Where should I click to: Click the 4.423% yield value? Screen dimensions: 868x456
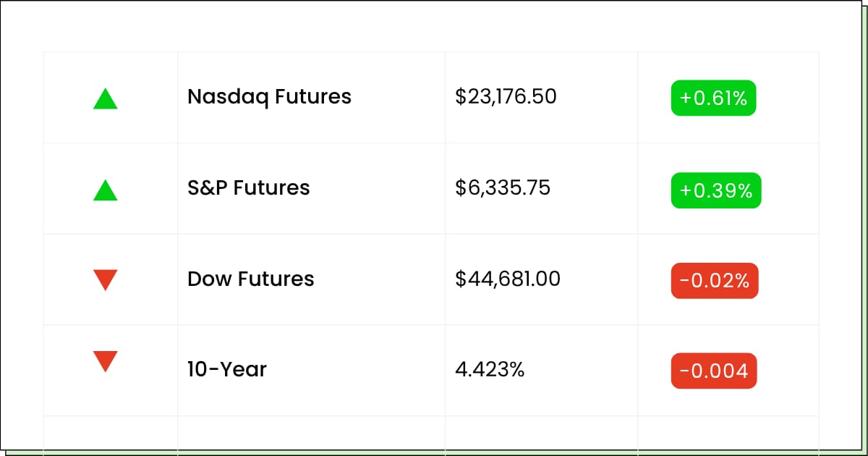pos(490,370)
